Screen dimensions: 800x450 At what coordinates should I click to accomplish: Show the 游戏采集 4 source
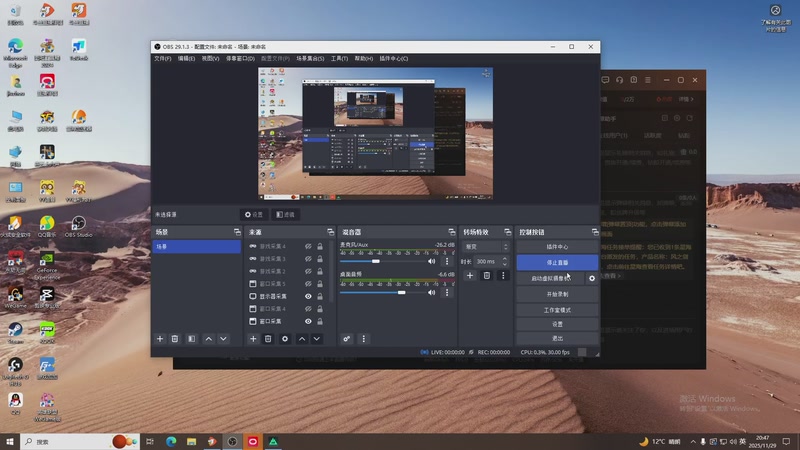[x=308, y=246]
